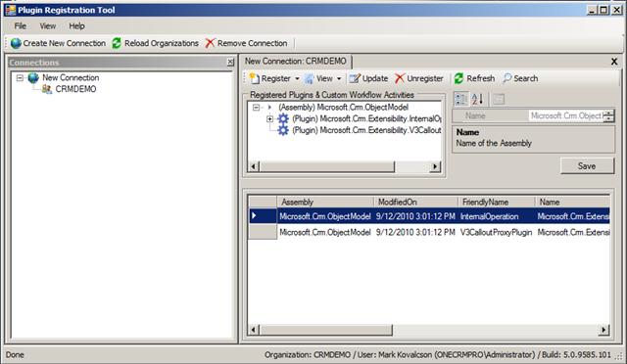Image resolution: width=627 pixels, height=364 pixels.
Task: Click the Name property value spinner
Action: point(608,115)
